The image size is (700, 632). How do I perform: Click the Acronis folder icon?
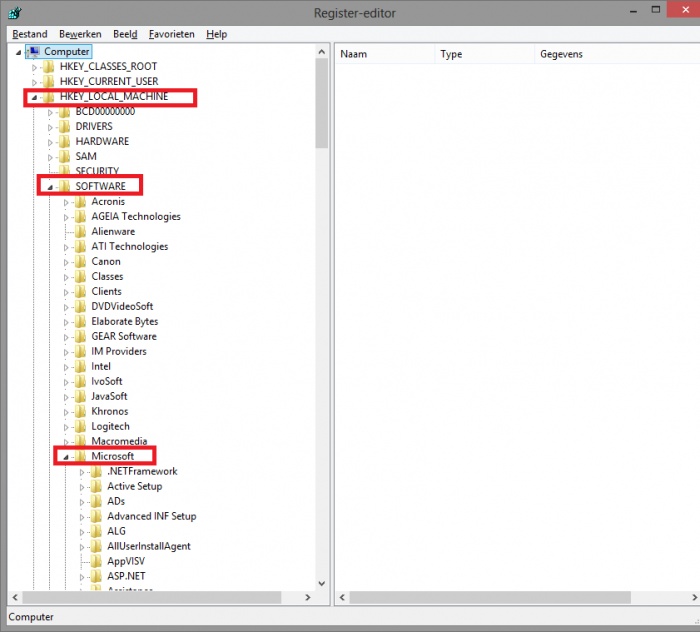[x=80, y=202]
